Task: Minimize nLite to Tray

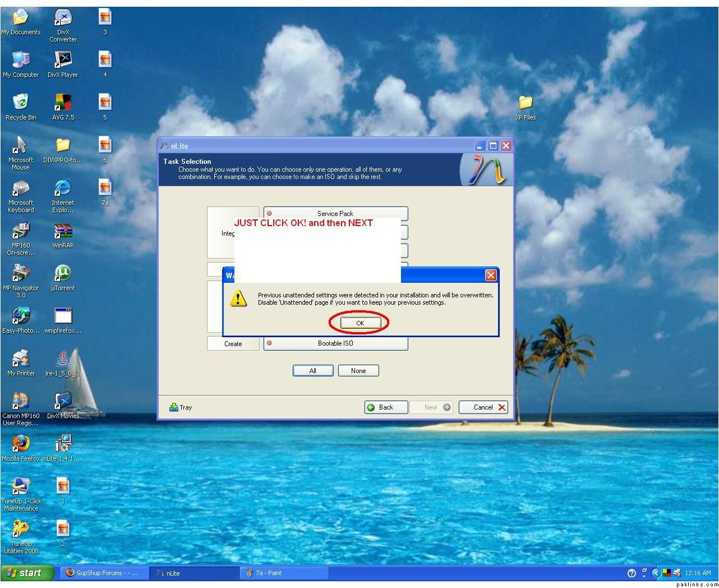Action: click(x=181, y=407)
